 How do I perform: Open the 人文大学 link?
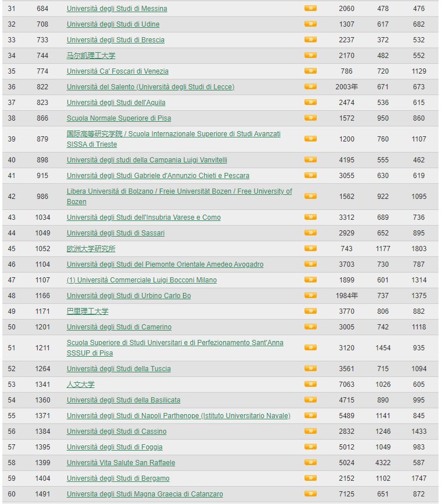[81, 385]
